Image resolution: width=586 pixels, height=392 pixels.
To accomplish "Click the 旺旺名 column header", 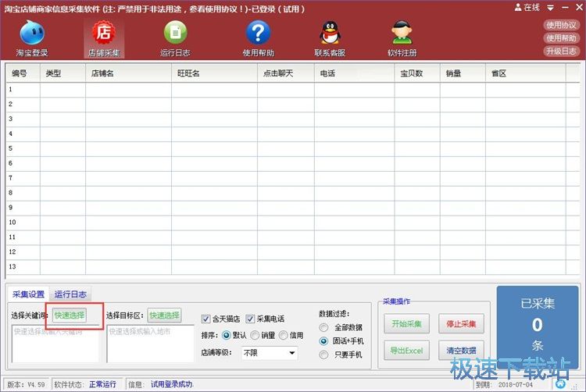I will pyautogui.click(x=215, y=73).
